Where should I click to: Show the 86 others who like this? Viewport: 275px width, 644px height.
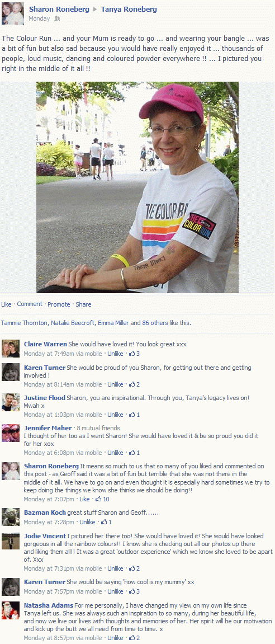pos(158,323)
